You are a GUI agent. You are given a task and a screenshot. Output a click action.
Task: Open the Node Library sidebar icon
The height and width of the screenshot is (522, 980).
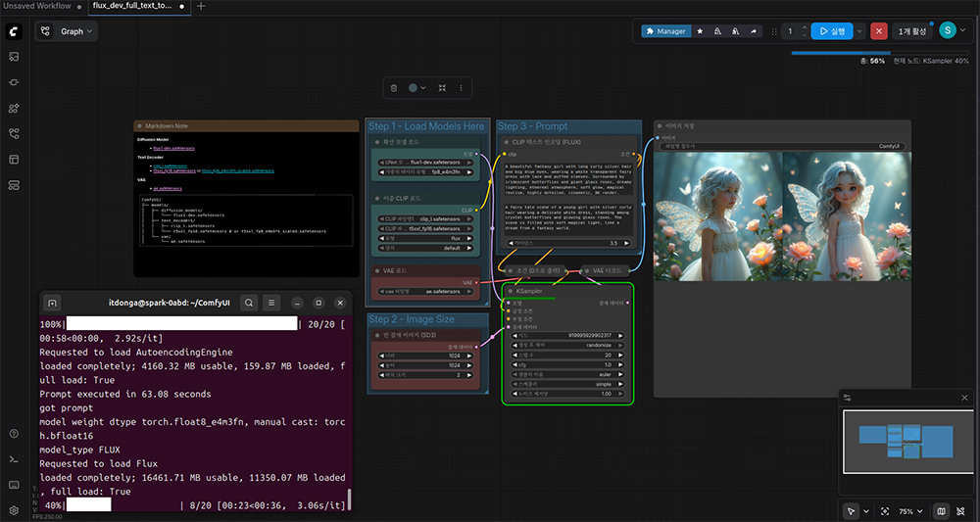pos(14,82)
